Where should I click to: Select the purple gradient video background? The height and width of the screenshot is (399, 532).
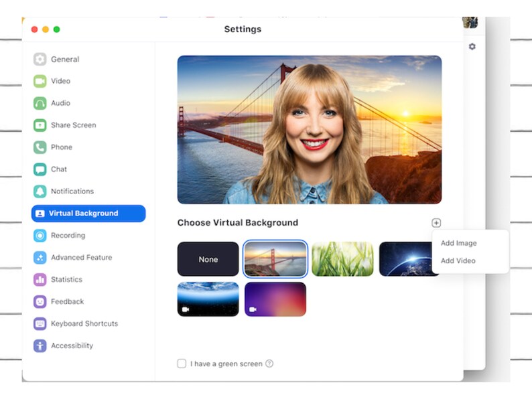[275, 299]
